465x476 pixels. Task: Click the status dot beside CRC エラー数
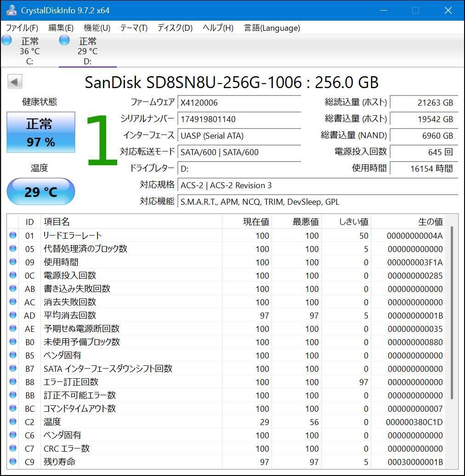pos(13,448)
